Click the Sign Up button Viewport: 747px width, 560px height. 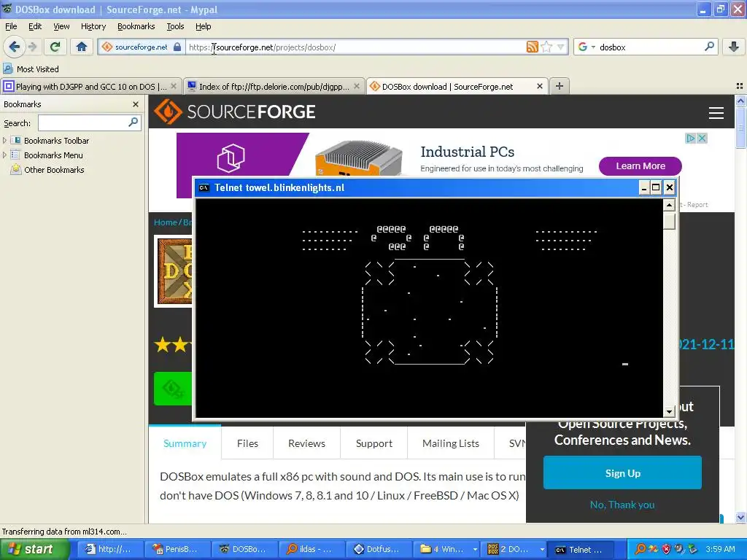622,472
